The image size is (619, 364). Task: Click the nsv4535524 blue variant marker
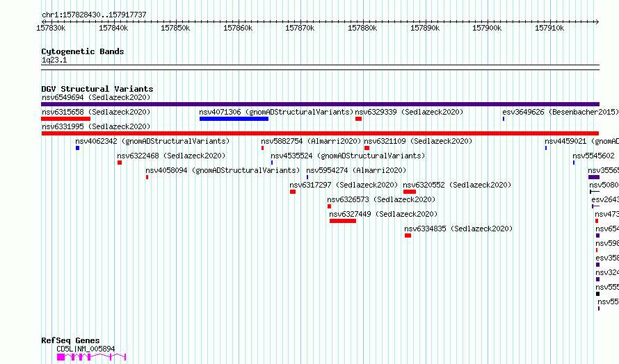pyautogui.click(x=272, y=163)
